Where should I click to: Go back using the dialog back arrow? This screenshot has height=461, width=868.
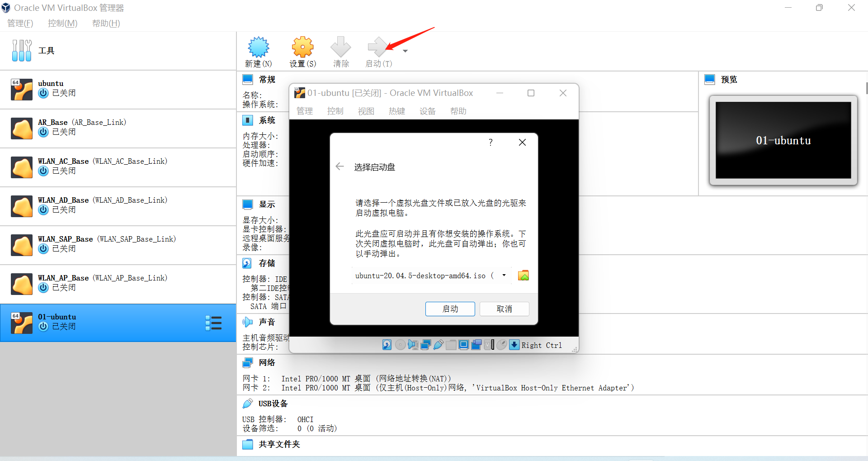[x=340, y=166]
